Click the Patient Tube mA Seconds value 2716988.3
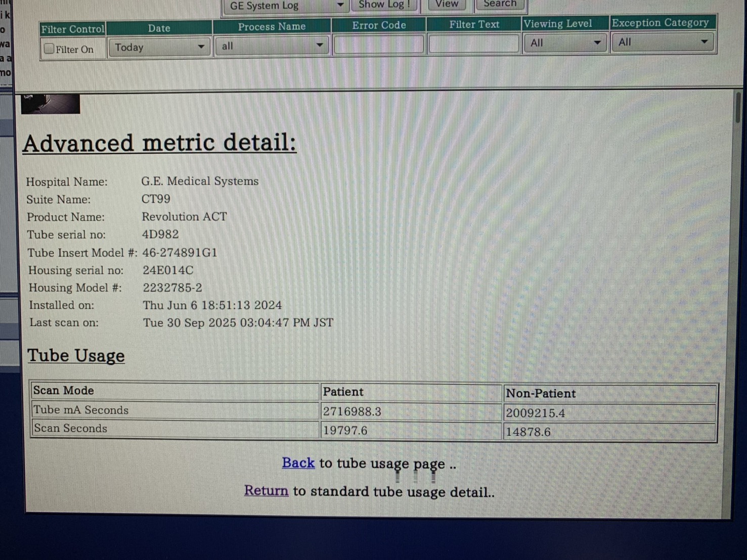Viewport: 747px width, 560px height. click(352, 411)
